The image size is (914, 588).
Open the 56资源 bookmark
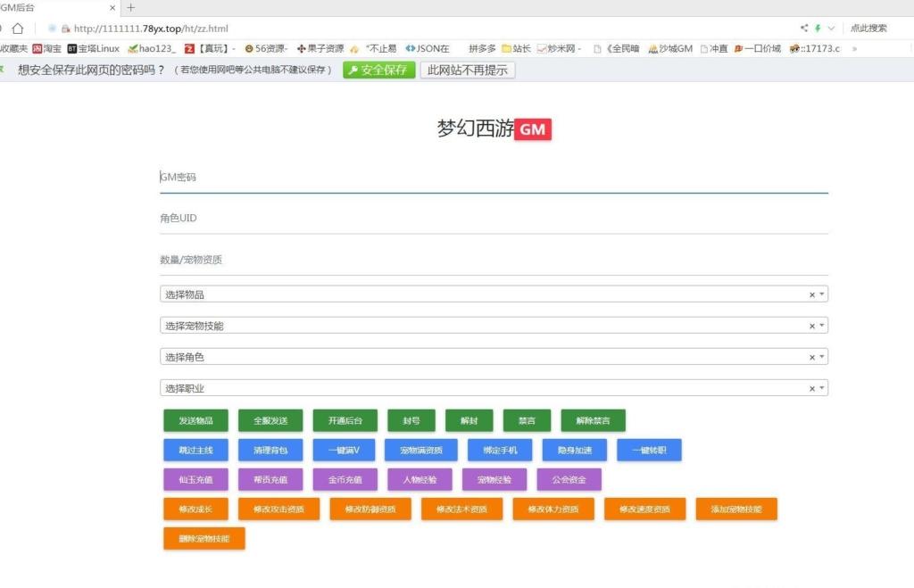[266, 48]
